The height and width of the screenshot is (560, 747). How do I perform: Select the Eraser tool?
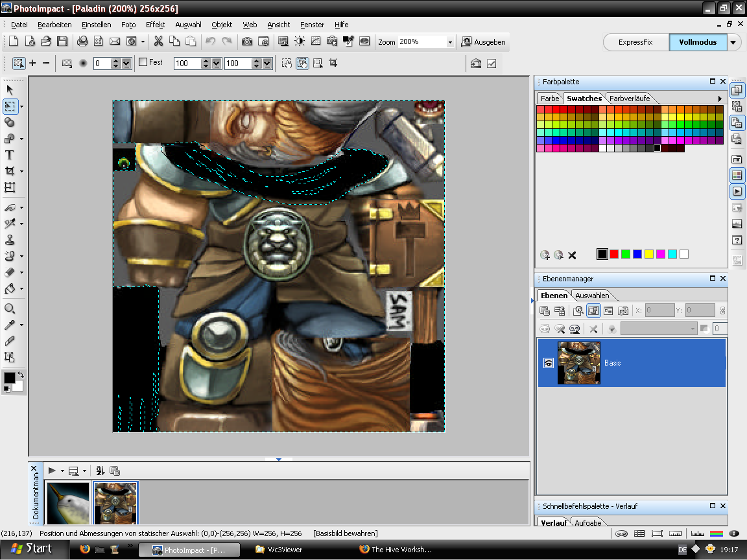tap(10, 272)
